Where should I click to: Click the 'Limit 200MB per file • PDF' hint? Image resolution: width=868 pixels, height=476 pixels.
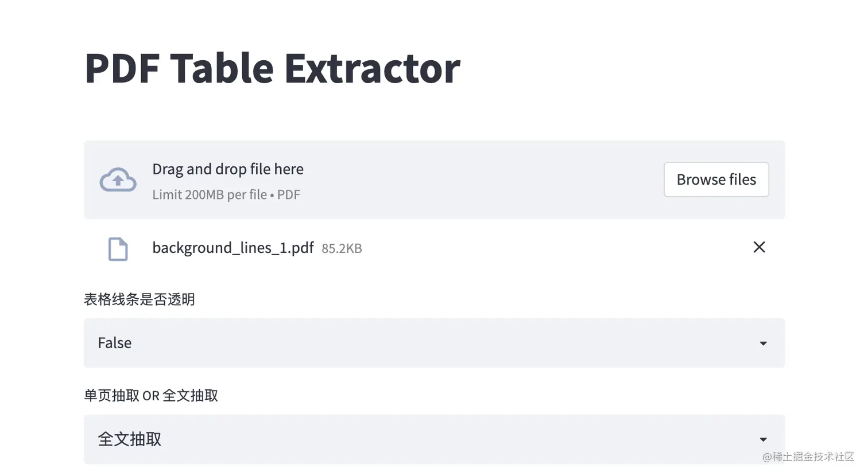click(226, 194)
